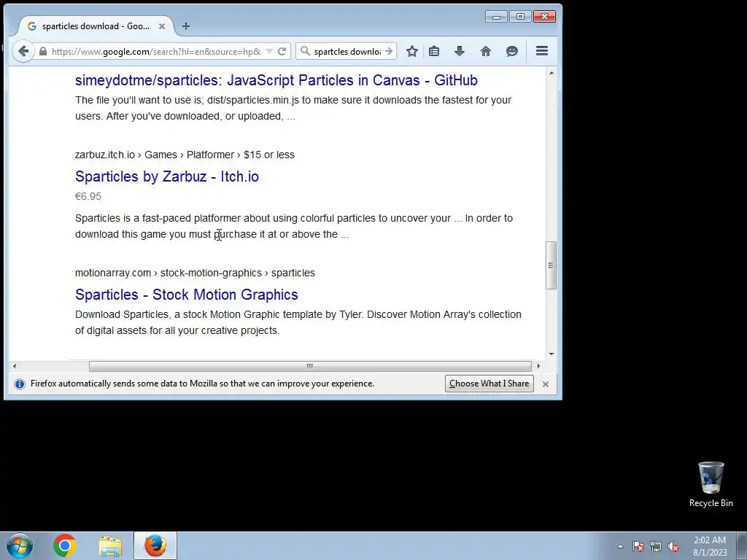Click the address bar URL field

click(x=156, y=52)
